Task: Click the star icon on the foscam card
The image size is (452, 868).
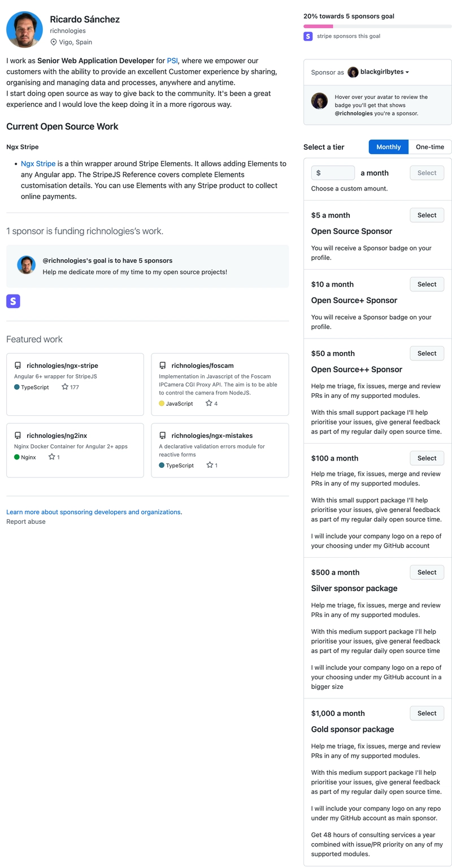Action: tap(209, 403)
